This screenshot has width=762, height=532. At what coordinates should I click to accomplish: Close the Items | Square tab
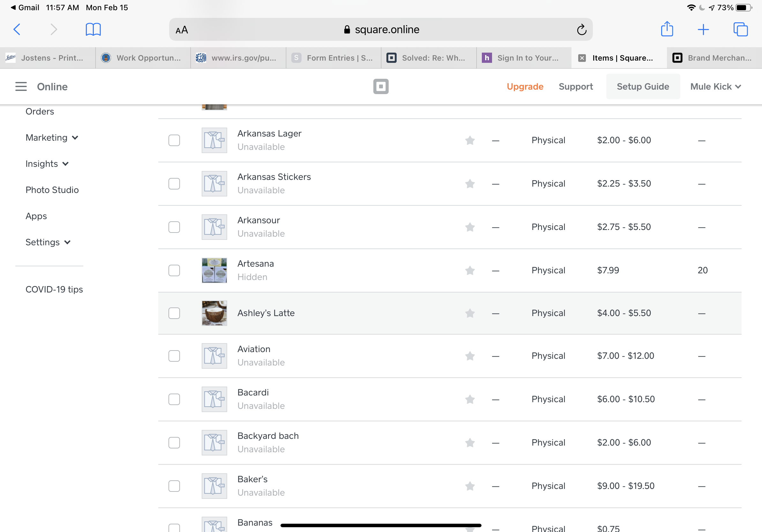coord(582,58)
